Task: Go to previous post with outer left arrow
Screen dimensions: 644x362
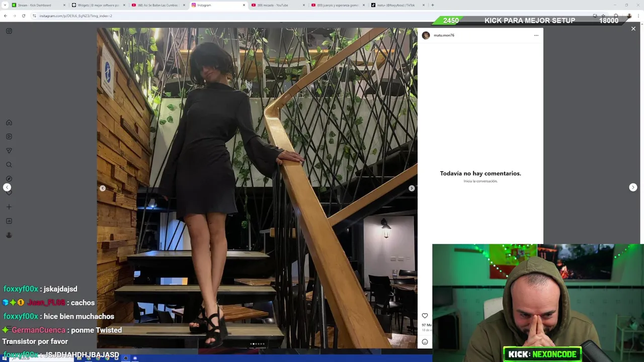Action: click(7, 188)
